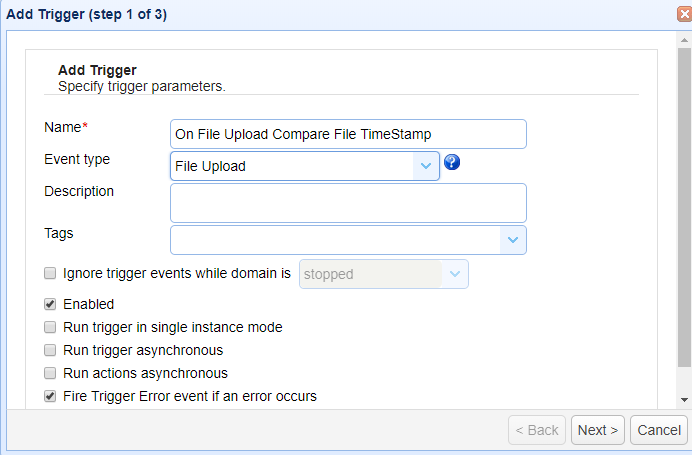The width and height of the screenshot is (692, 458).
Task: Click the Event type File Upload field
Action: pyautogui.click(x=292, y=166)
